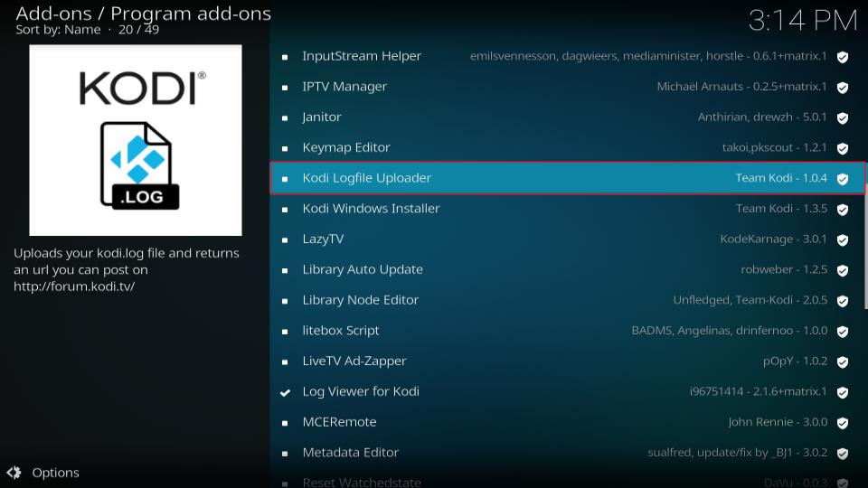Click verified shield icon for Kodi Windows Installer
Viewport: 868px width, 488px height.
coord(843,209)
